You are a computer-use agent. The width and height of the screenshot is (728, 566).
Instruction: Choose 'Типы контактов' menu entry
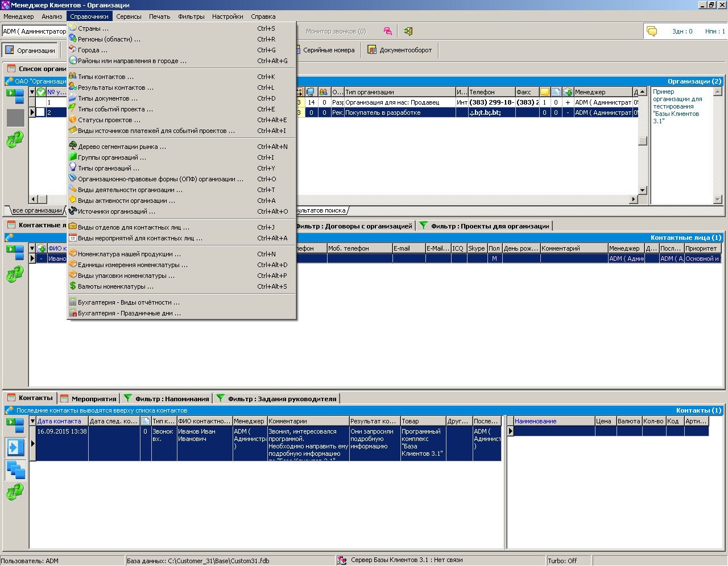[x=106, y=77]
